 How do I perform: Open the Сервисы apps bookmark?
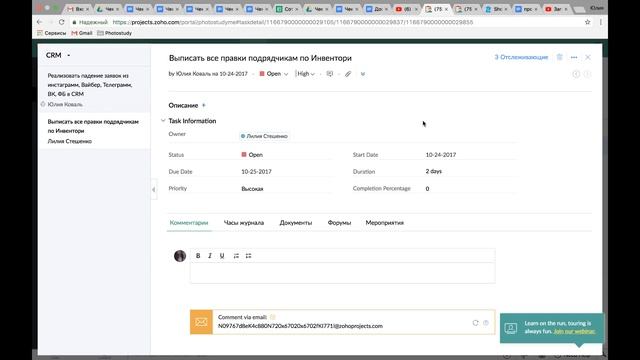click(x=51, y=33)
